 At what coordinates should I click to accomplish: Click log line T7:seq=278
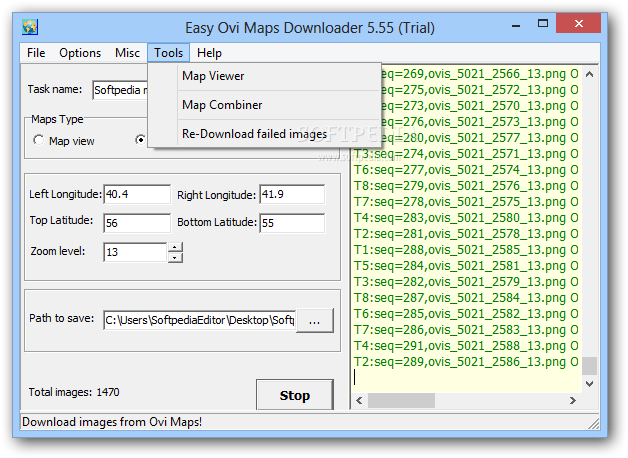point(466,202)
